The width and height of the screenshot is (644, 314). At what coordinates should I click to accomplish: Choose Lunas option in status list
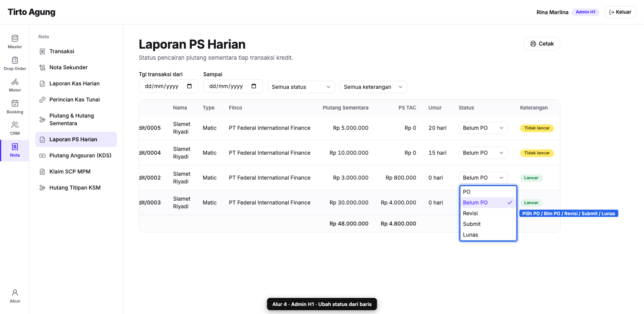point(488,235)
